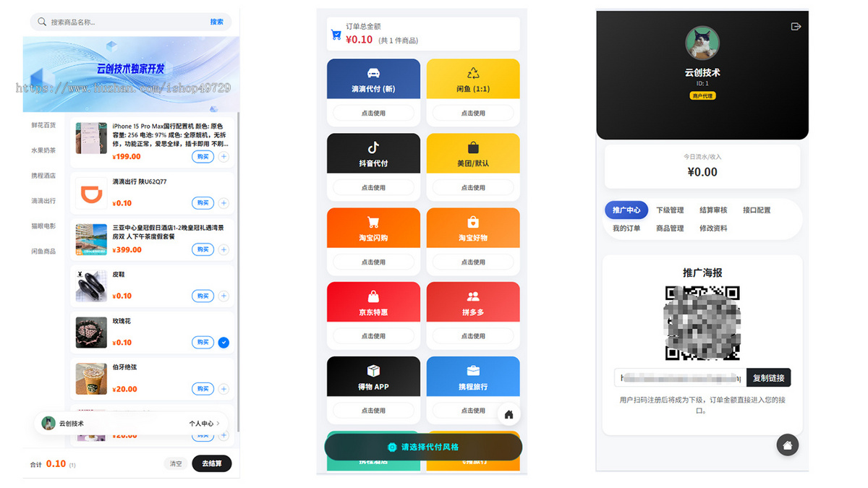The image size is (868, 488).
Task: Click the 去结算 checkout button
Action: point(212,463)
